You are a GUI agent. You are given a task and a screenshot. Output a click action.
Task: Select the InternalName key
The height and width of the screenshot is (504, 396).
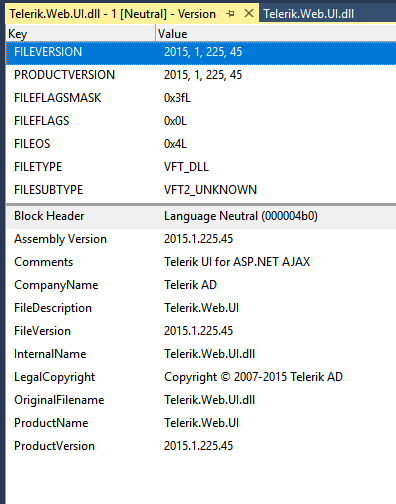(x=50, y=354)
